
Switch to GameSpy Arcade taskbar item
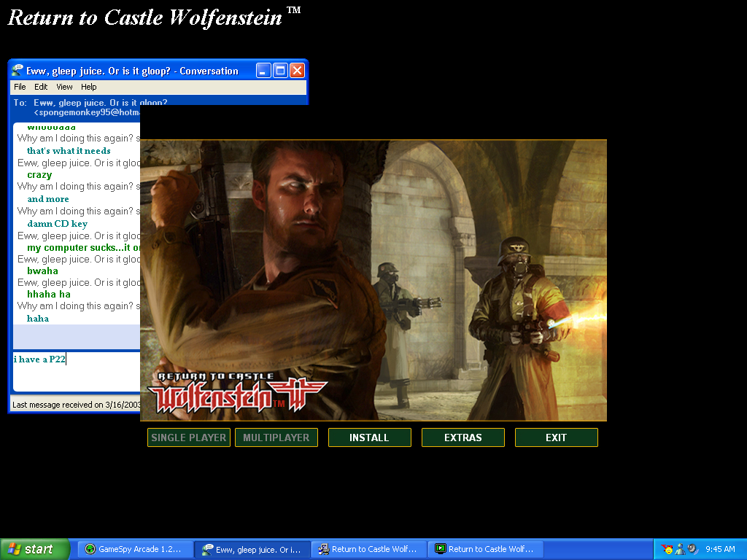click(135, 549)
